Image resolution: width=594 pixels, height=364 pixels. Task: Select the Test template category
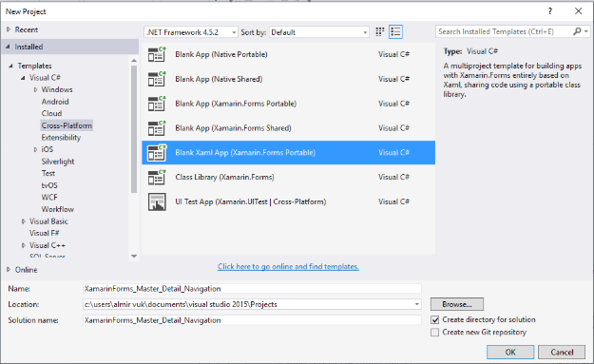pos(48,173)
